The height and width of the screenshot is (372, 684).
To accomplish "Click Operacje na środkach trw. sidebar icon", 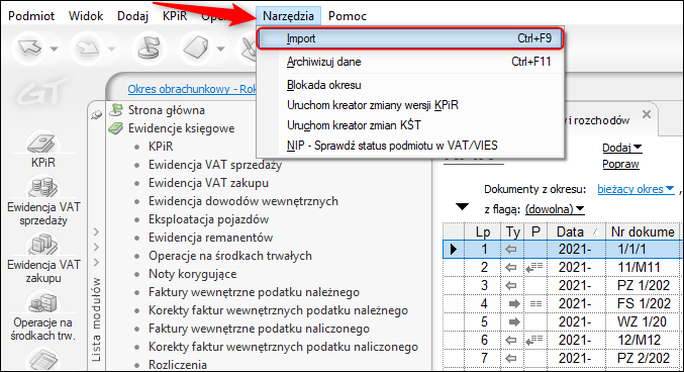I will pos(43,316).
